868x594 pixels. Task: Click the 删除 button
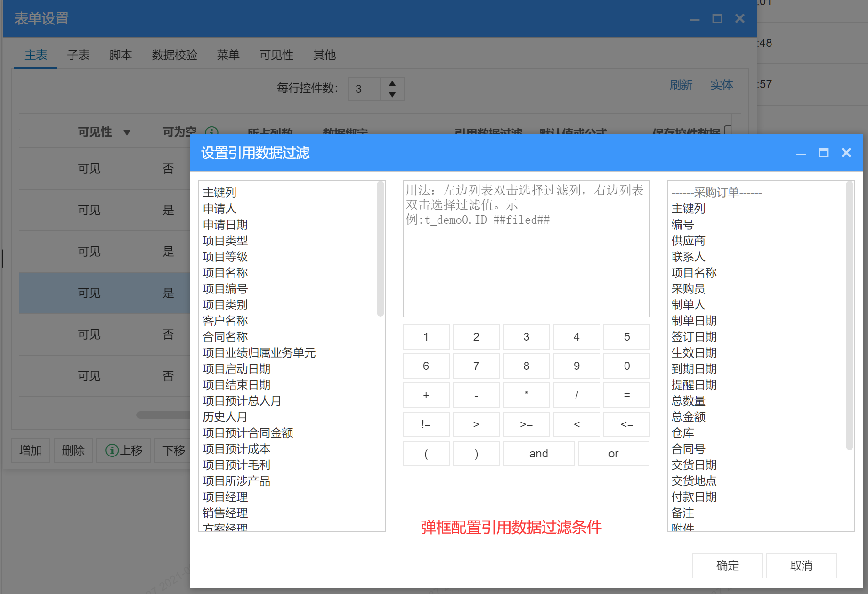click(x=73, y=450)
